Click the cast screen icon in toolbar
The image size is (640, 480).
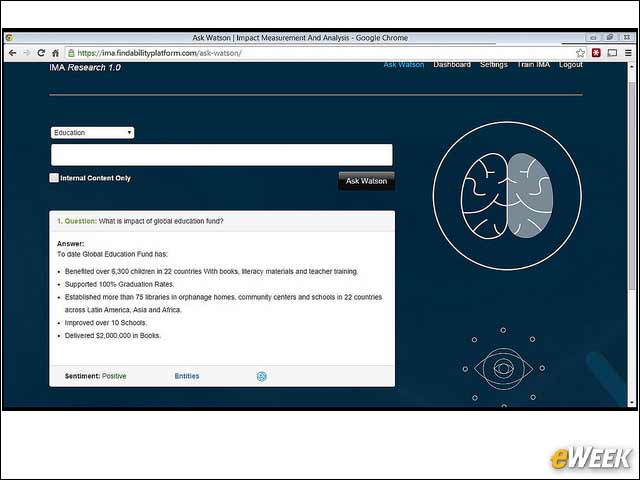[612, 53]
